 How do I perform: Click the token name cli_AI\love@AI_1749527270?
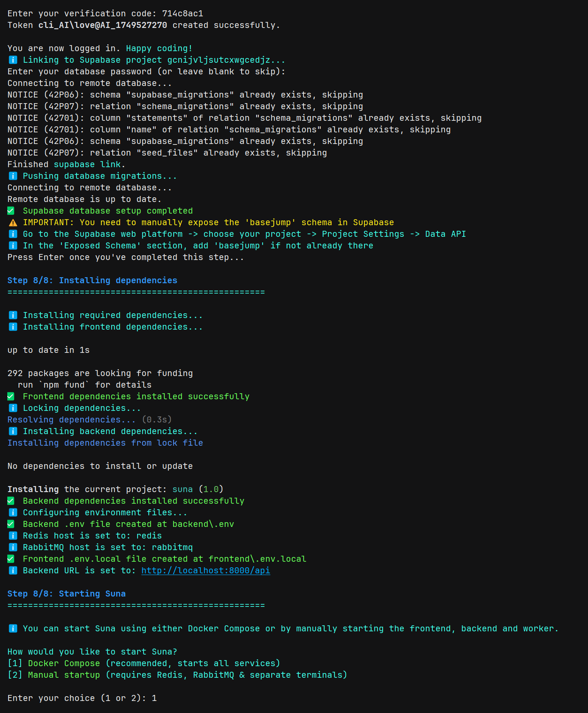point(103,25)
